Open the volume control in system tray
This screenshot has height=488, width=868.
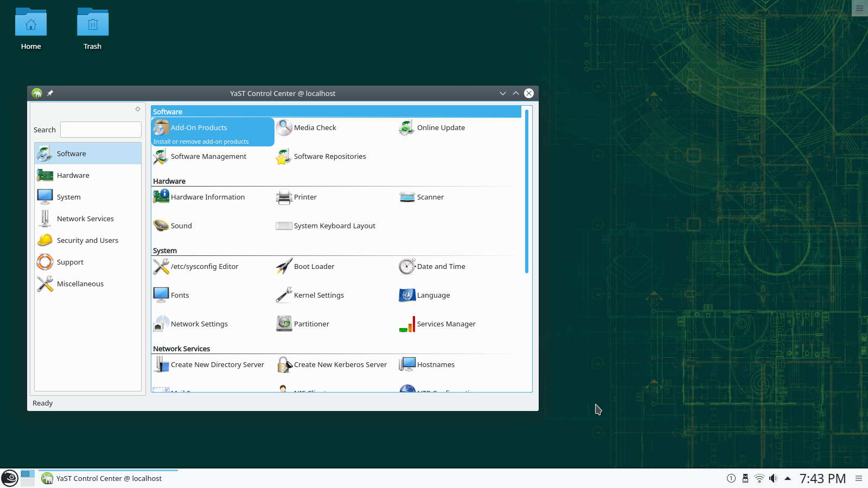[773, 478]
